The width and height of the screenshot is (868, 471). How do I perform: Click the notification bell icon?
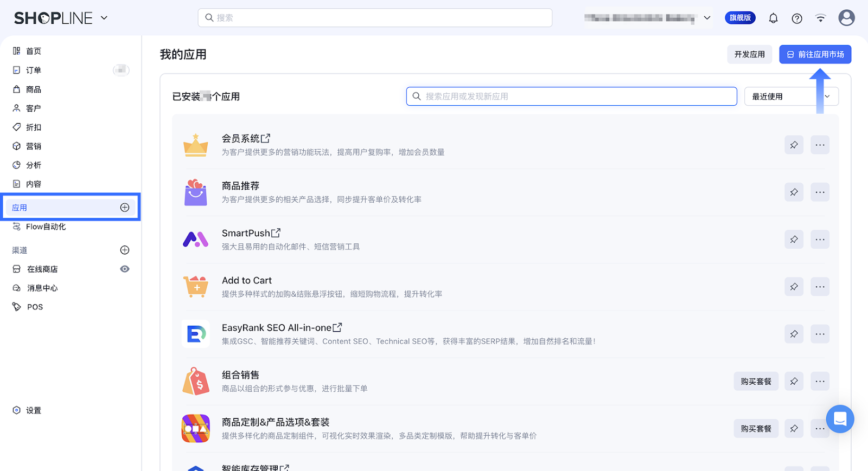(773, 18)
